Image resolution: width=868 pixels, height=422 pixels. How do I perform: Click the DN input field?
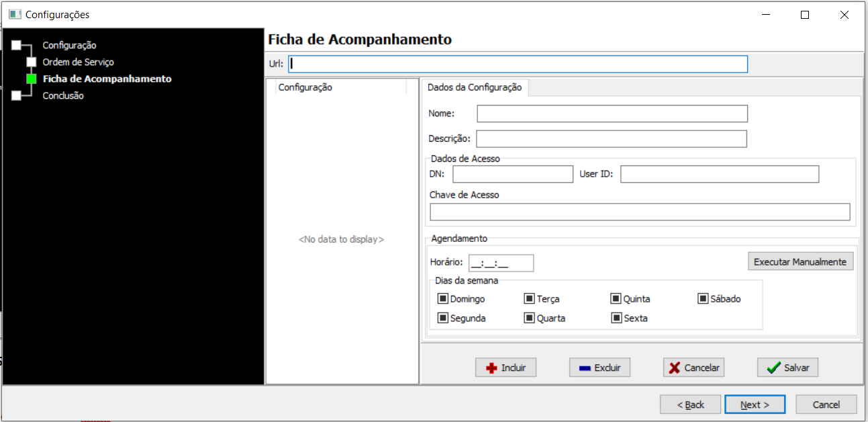coord(512,174)
